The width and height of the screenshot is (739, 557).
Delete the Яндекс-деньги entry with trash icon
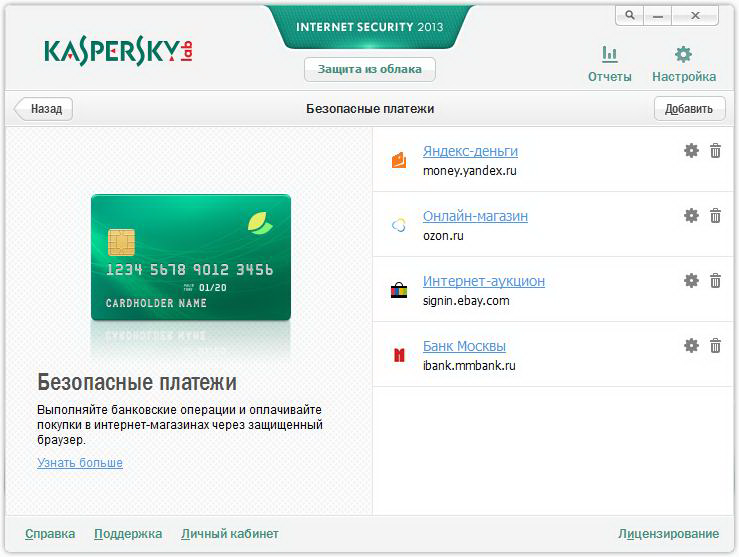tap(715, 151)
